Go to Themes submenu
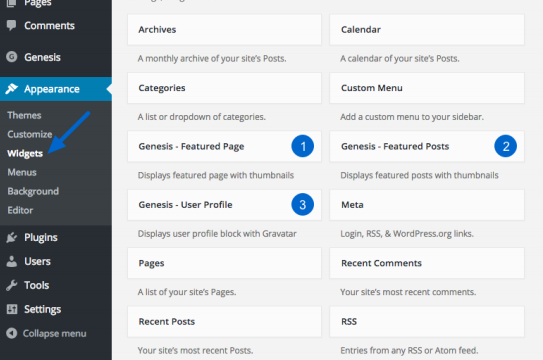Viewport: 543px width, 360px height. [24, 115]
